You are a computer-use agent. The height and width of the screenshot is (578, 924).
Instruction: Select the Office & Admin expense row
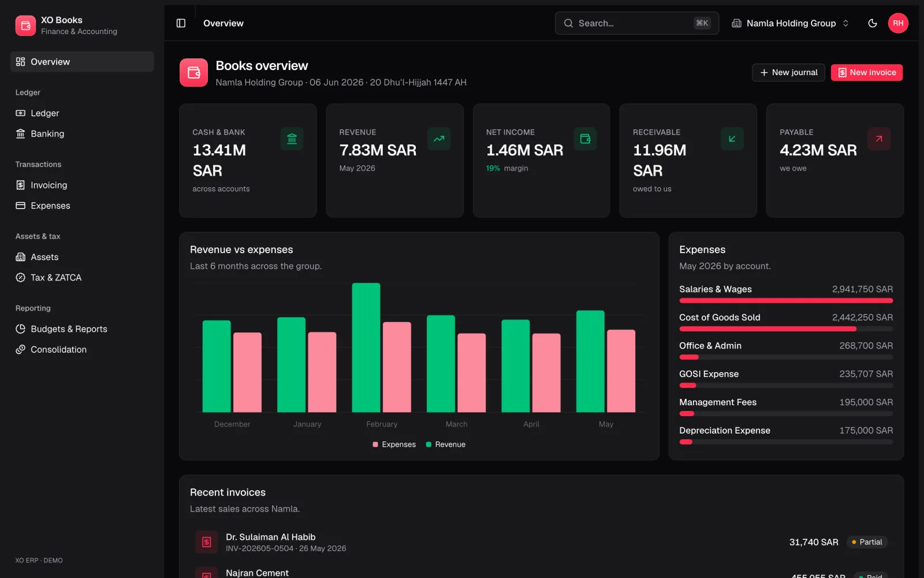click(786, 350)
